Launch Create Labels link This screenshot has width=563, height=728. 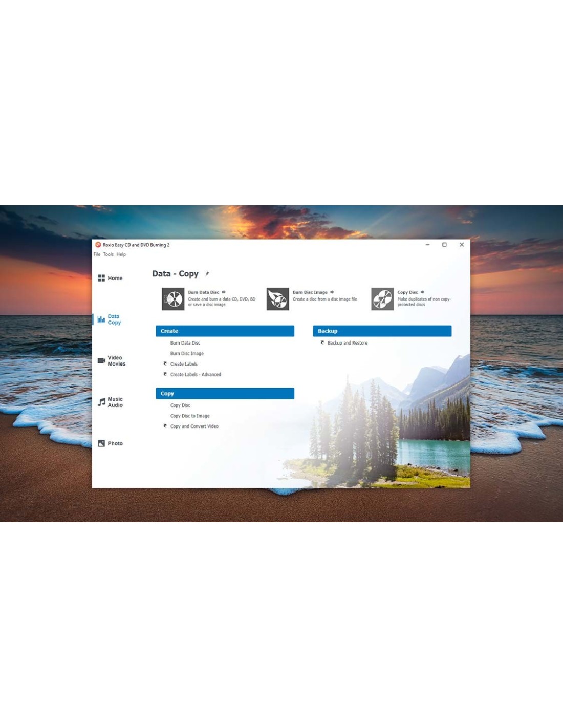tap(184, 364)
